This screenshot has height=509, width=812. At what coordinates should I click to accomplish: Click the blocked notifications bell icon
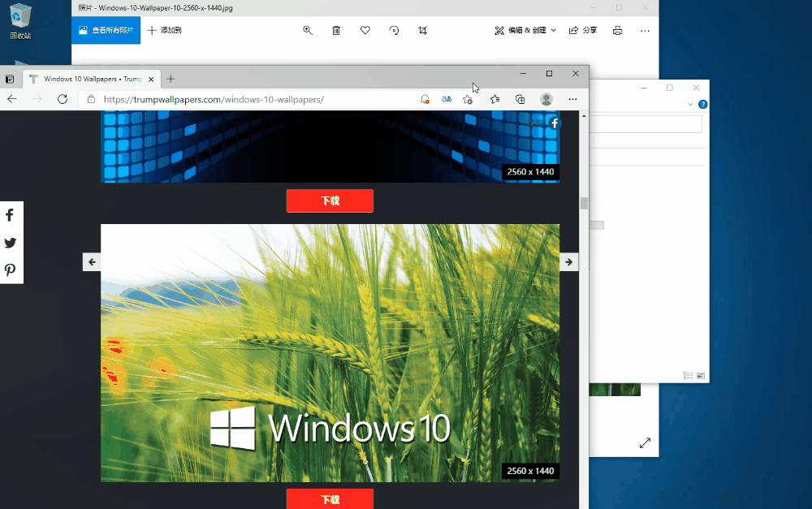click(425, 99)
